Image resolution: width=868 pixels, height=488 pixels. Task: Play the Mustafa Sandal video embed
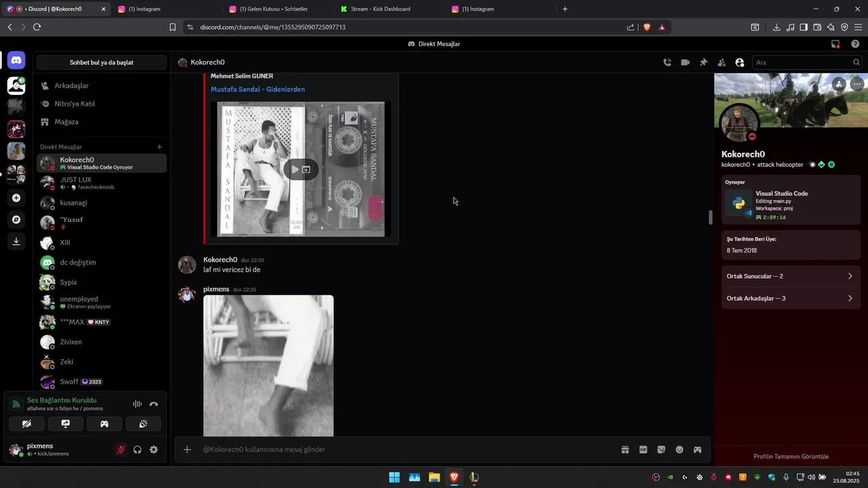[x=295, y=169]
